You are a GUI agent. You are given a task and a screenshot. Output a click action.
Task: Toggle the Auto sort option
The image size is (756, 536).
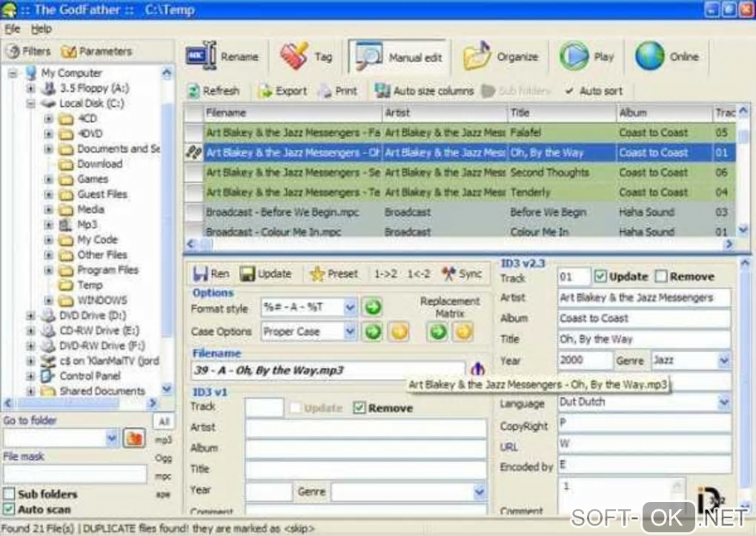pyautogui.click(x=594, y=90)
